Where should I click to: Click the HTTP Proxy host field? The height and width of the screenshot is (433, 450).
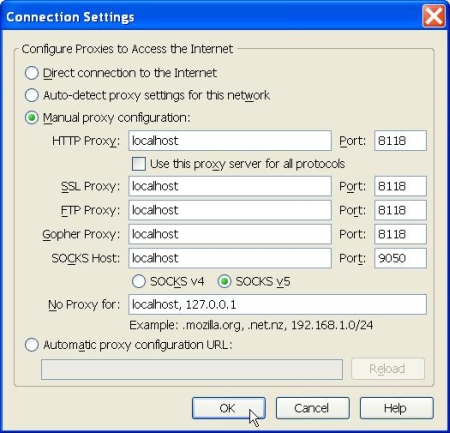(x=230, y=141)
